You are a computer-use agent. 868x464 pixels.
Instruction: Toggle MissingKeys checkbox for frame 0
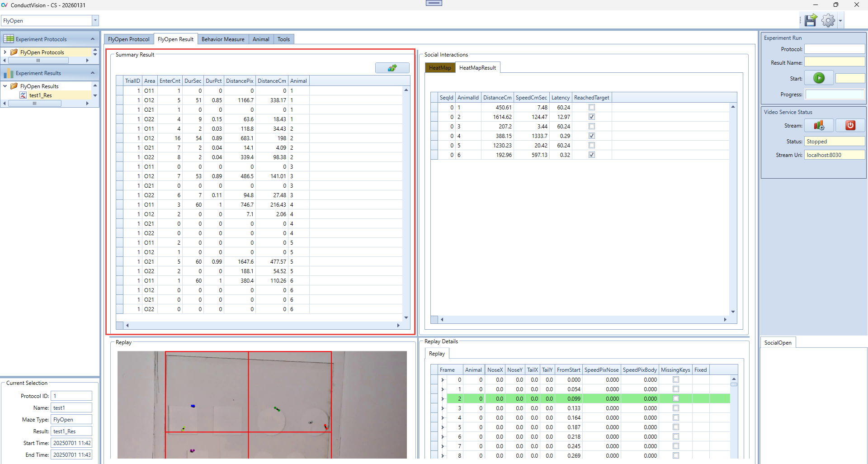(x=676, y=380)
